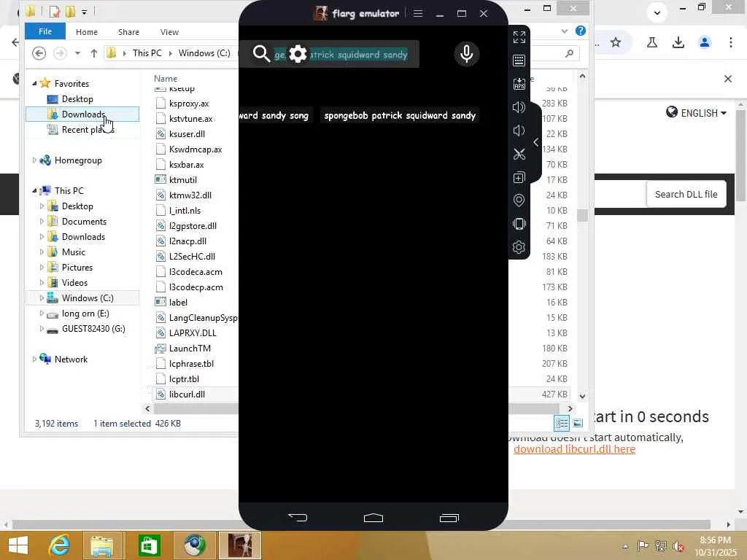Click the scissors screenshot icon in emulator sidebar
747x560 pixels.
pyautogui.click(x=519, y=154)
